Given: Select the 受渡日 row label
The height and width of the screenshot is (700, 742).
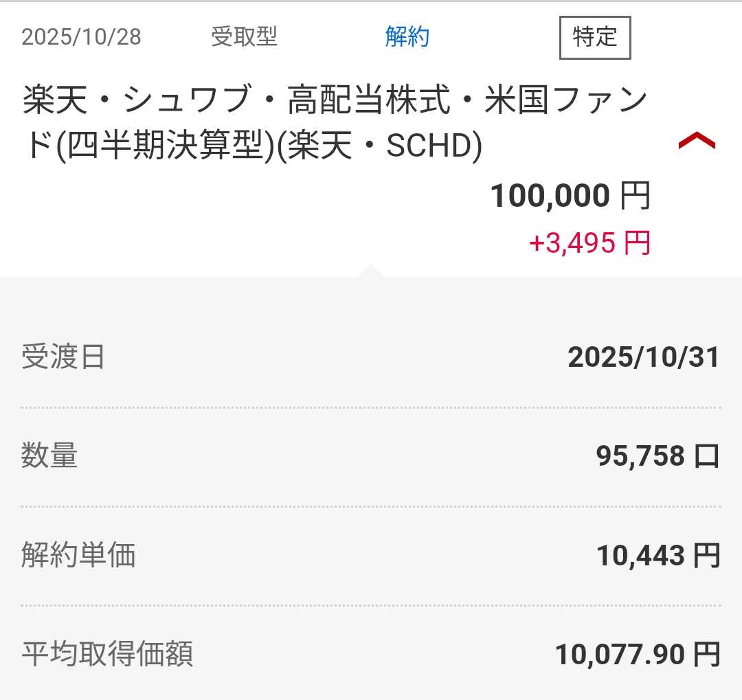Looking at the screenshot, I should tap(63, 357).
